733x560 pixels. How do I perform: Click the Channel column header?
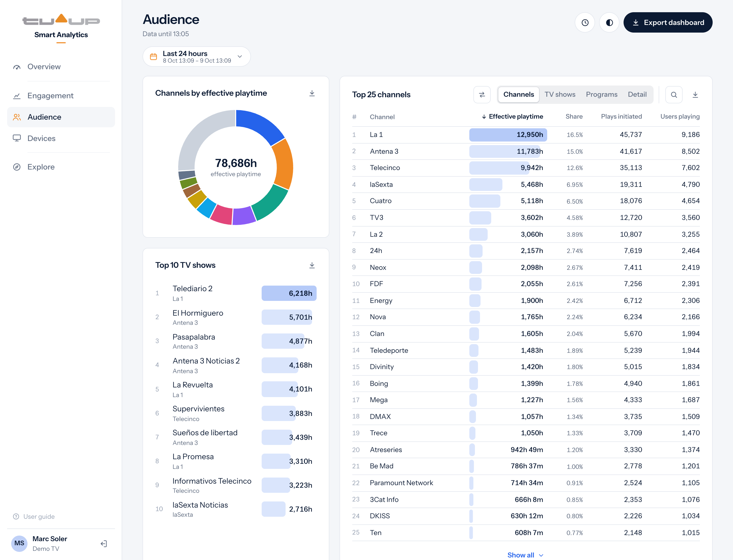[x=382, y=117]
